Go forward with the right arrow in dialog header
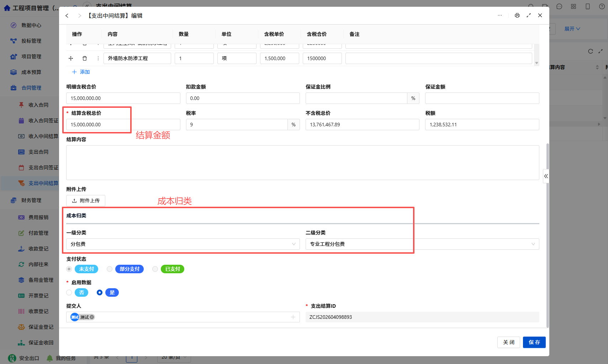608x364 pixels. pos(79,16)
